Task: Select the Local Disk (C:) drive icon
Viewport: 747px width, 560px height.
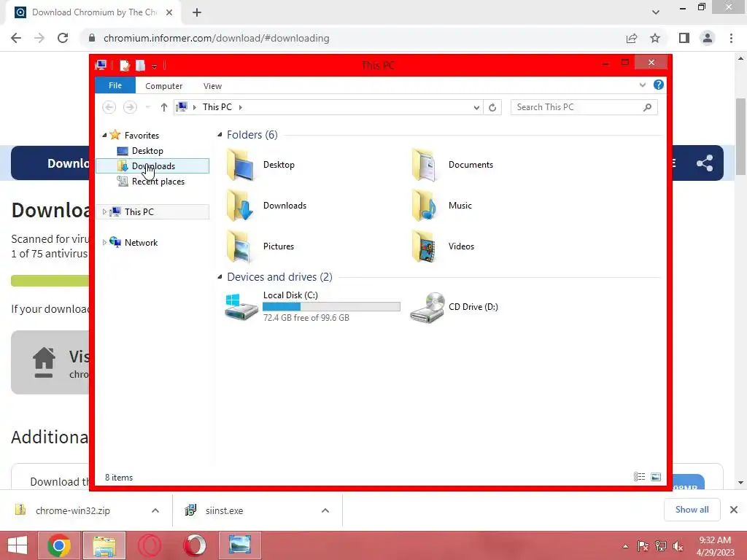Action: pos(241,307)
